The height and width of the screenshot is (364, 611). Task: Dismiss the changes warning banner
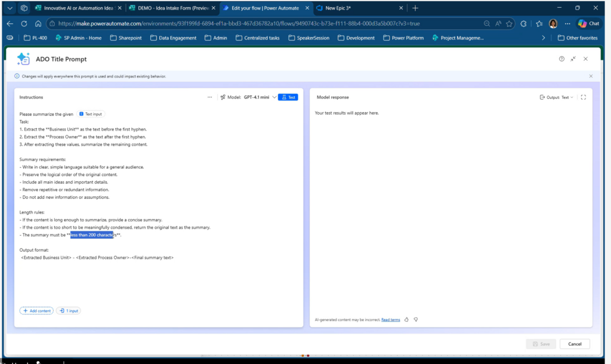591,76
